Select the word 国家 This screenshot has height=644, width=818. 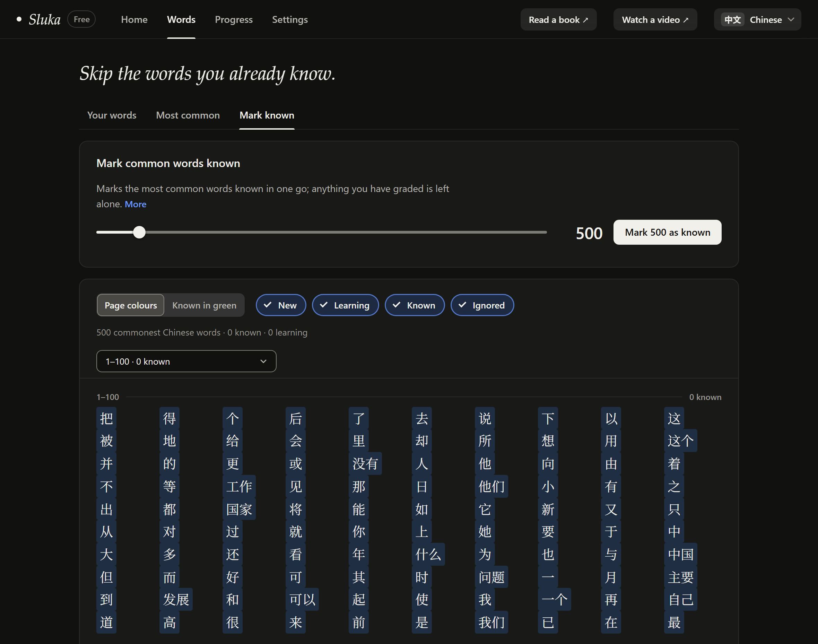click(x=239, y=509)
